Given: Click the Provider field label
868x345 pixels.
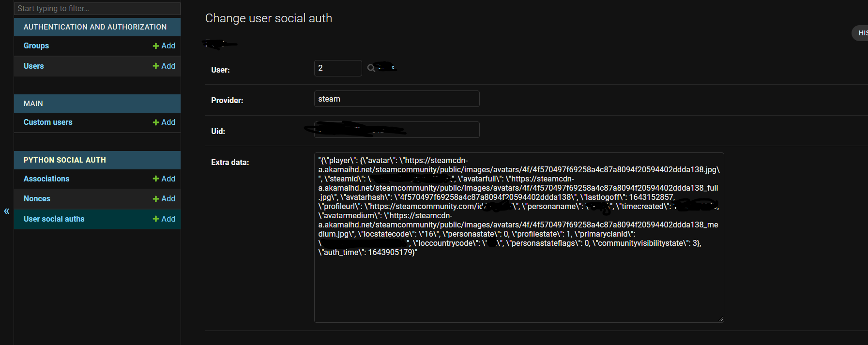Looking at the screenshot, I should tap(227, 101).
